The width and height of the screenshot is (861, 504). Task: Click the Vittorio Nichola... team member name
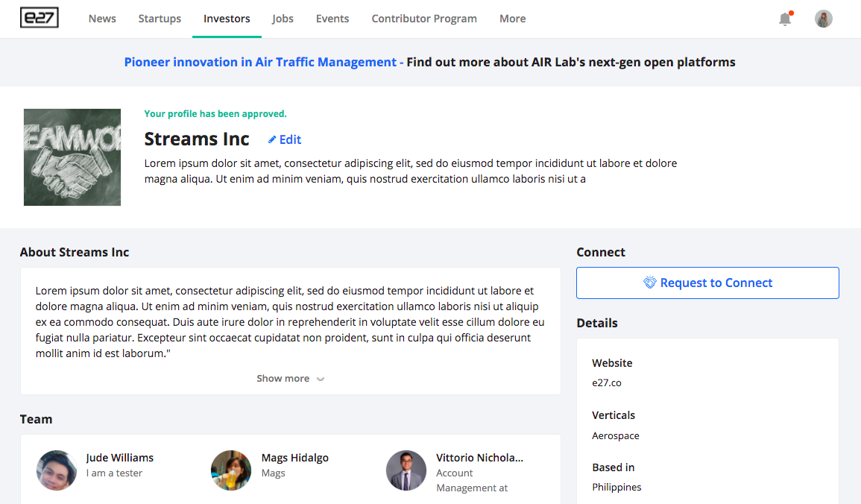point(479,457)
